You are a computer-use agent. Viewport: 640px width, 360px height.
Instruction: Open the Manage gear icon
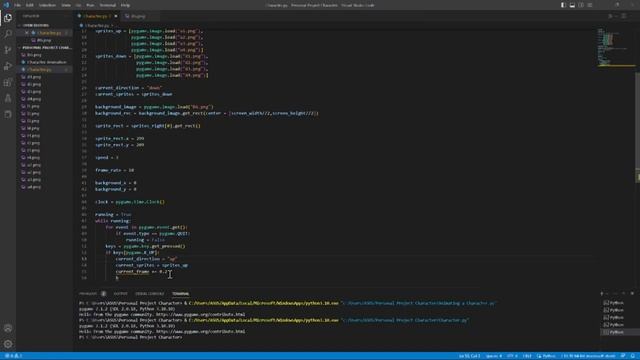coord(8,344)
